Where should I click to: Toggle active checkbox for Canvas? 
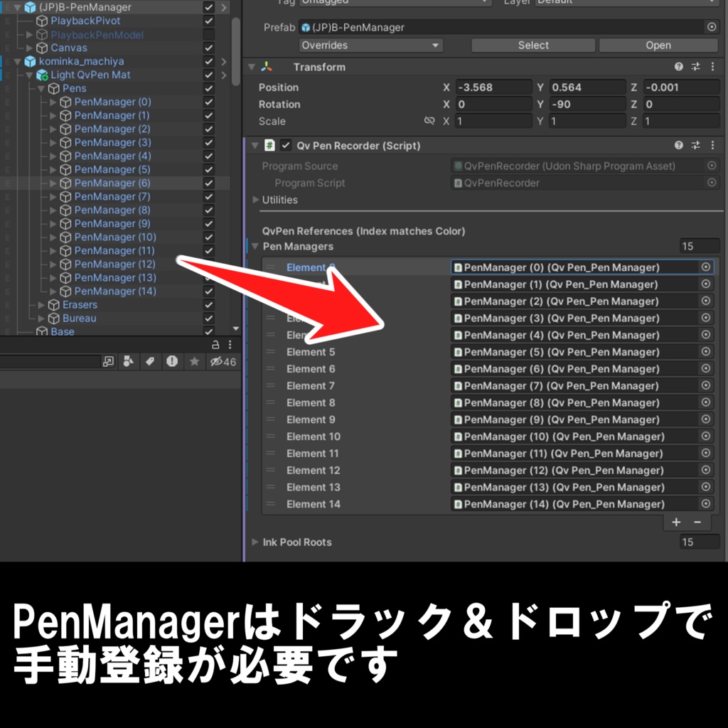(x=209, y=48)
